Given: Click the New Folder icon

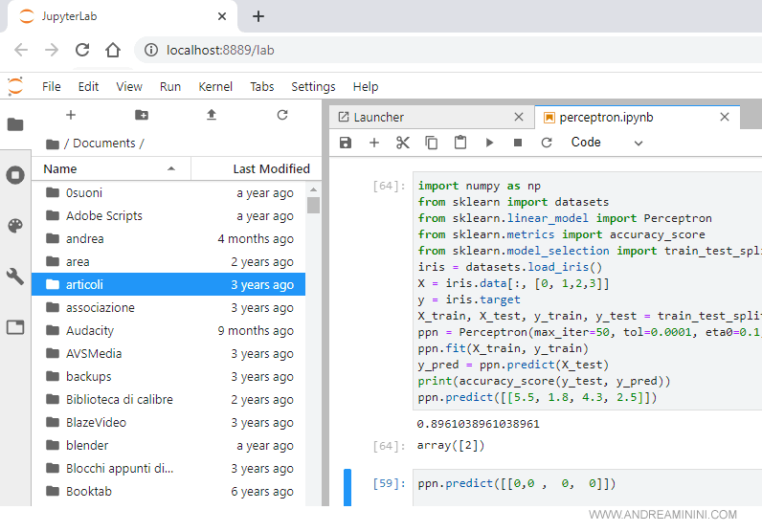Looking at the screenshot, I should (x=142, y=115).
